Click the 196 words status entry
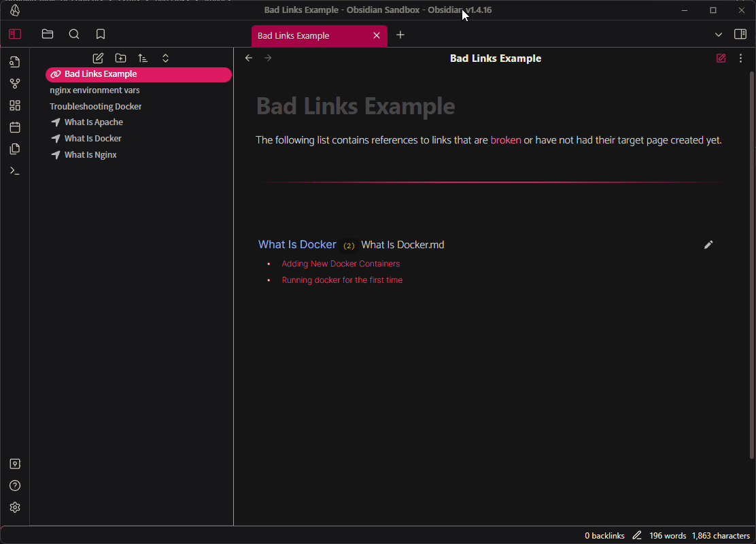This screenshot has height=544, width=756. tap(668, 536)
